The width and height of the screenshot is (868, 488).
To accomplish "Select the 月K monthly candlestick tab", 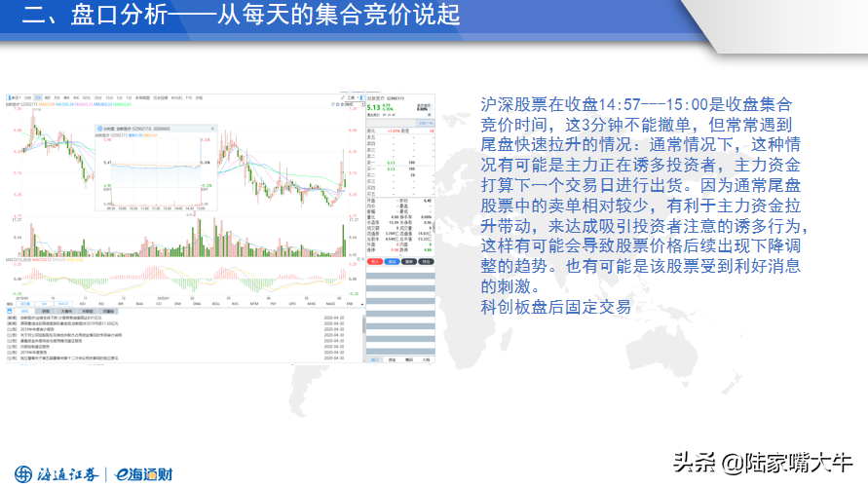I will (x=57, y=97).
